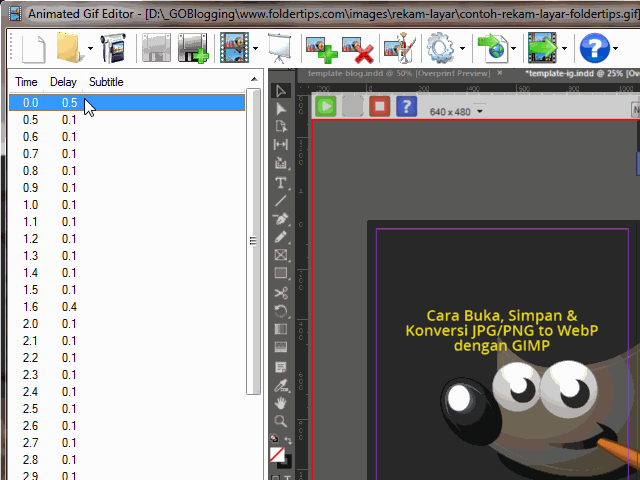The width and height of the screenshot is (640, 480).
Task: Select the frame at time 1.6
Action: coord(127,307)
